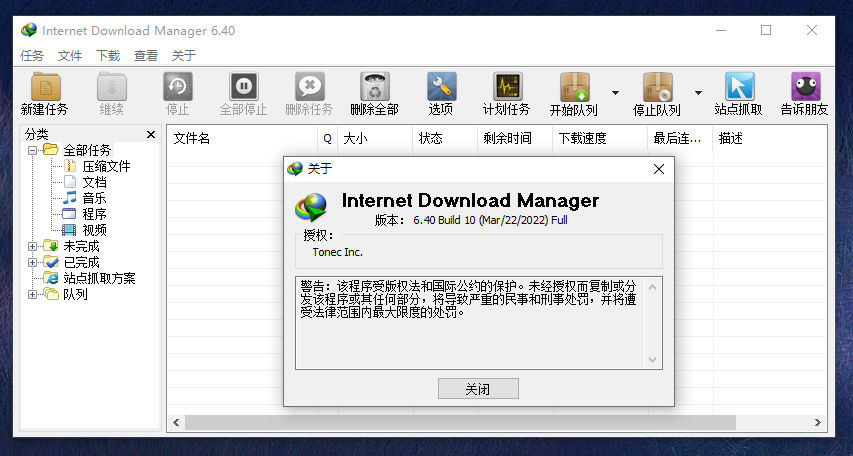Close the 关于 dialog with X
The image size is (853, 456).
pyautogui.click(x=659, y=169)
